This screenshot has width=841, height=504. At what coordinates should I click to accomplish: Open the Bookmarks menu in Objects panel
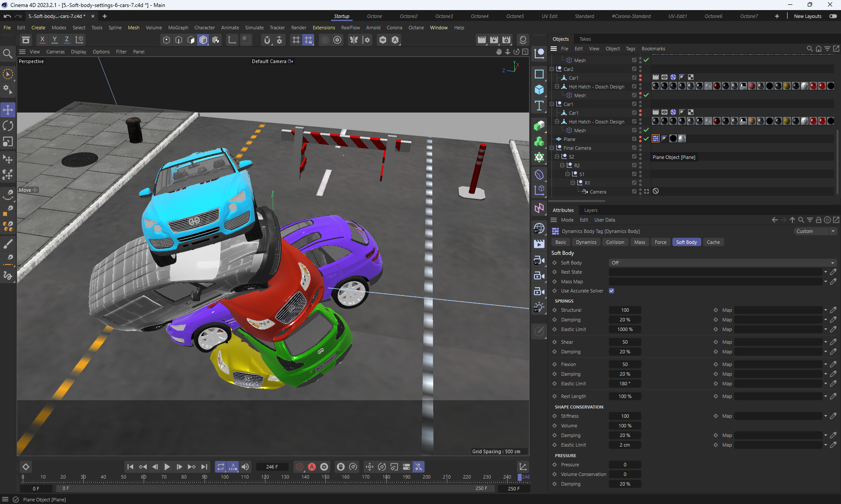tap(653, 49)
